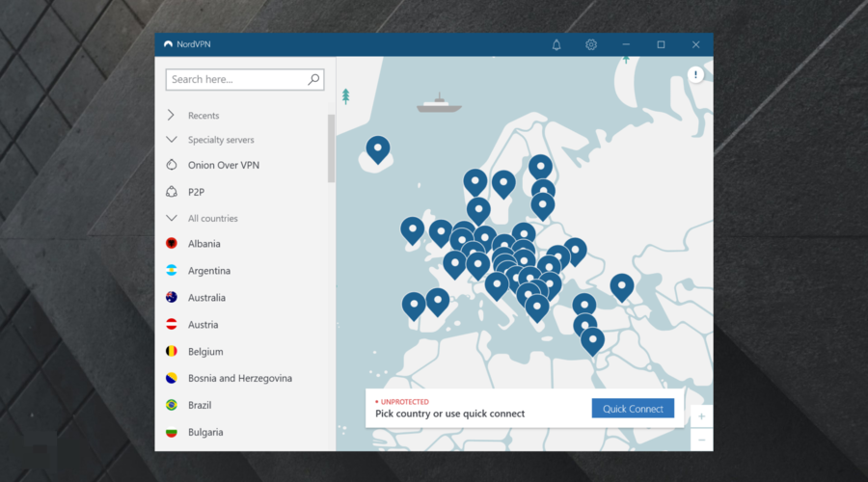Click the 'Recents' label
Image resolution: width=868 pixels, height=482 pixels.
click(x=203, y=116)
